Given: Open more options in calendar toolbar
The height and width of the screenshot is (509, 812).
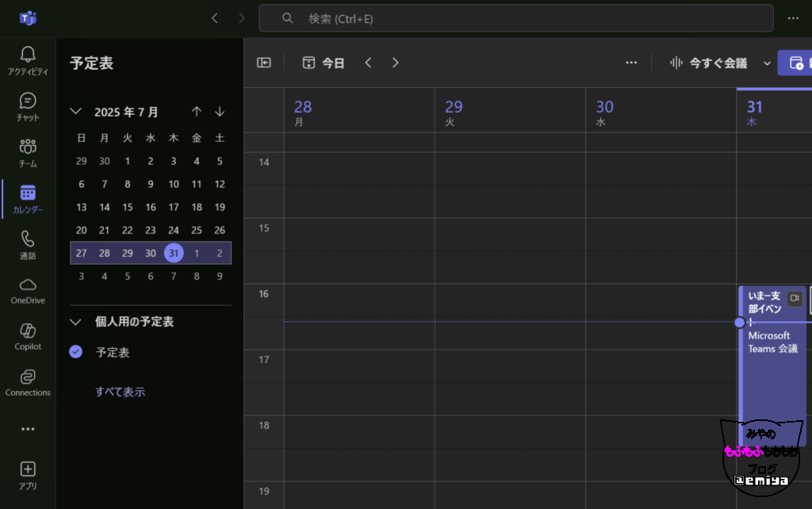Looking at the screenshot, I should [631, 63].
